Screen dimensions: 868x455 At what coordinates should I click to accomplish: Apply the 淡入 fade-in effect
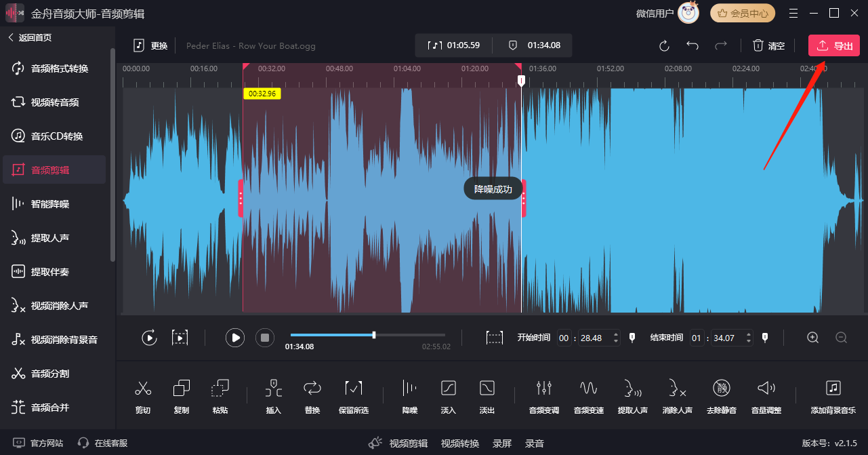[448, 389]
